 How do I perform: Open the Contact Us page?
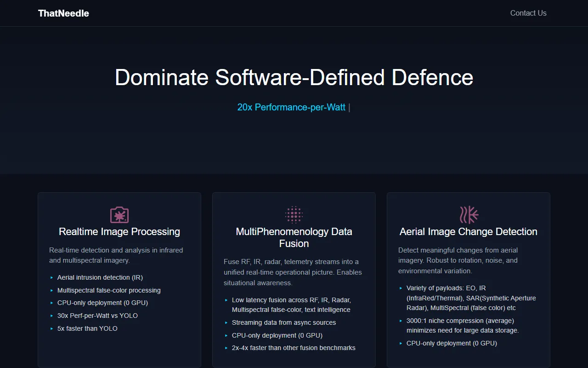click(528, 13)
